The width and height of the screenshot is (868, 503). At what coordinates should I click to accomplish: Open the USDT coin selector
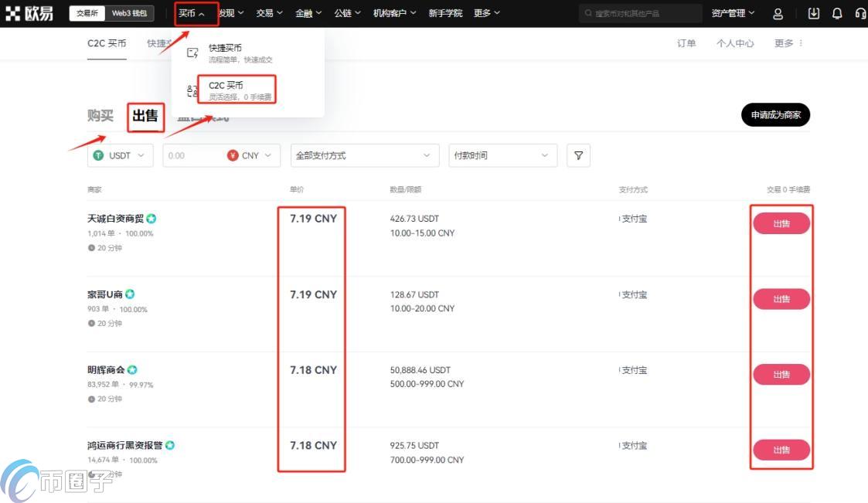120,155
